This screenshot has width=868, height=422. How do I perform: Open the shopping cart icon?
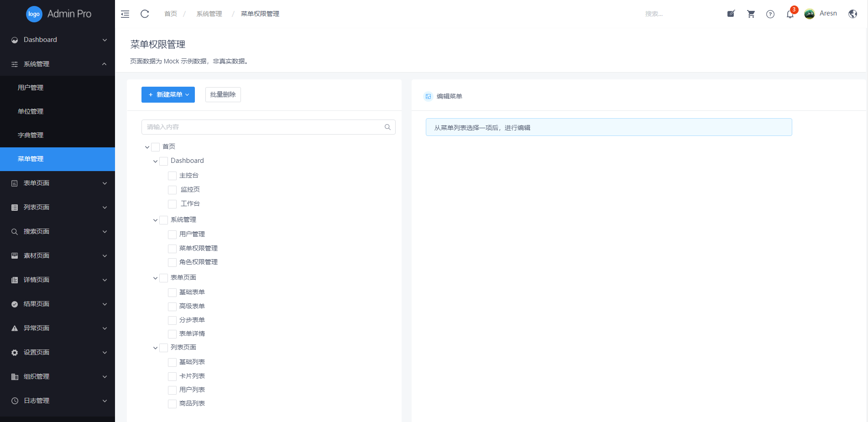click(751, 14)
